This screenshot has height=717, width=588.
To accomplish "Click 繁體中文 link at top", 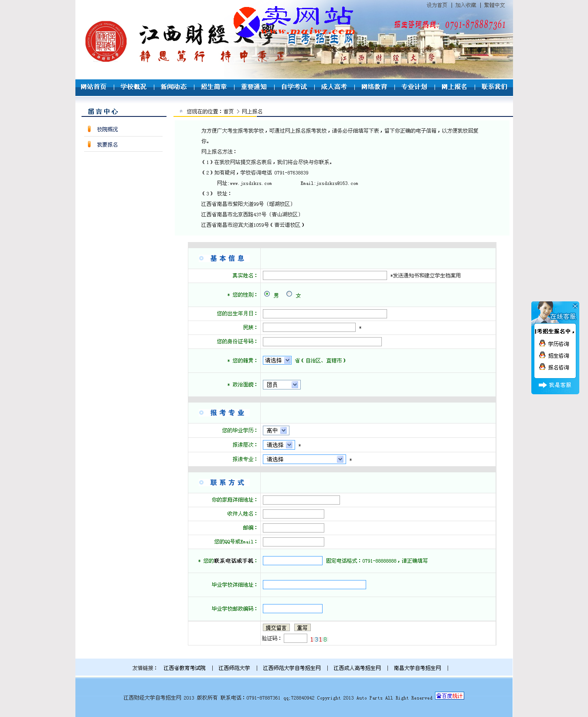I will tap(494, 5).
